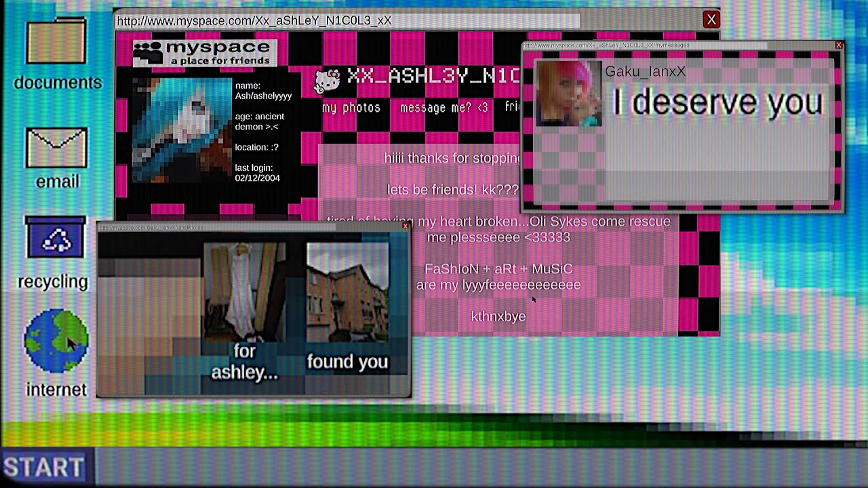Click the 'name: Ash/ashelyyyy' text
Image resolution: width=868 pixels, height=488 pixels.
coord(263,91)
